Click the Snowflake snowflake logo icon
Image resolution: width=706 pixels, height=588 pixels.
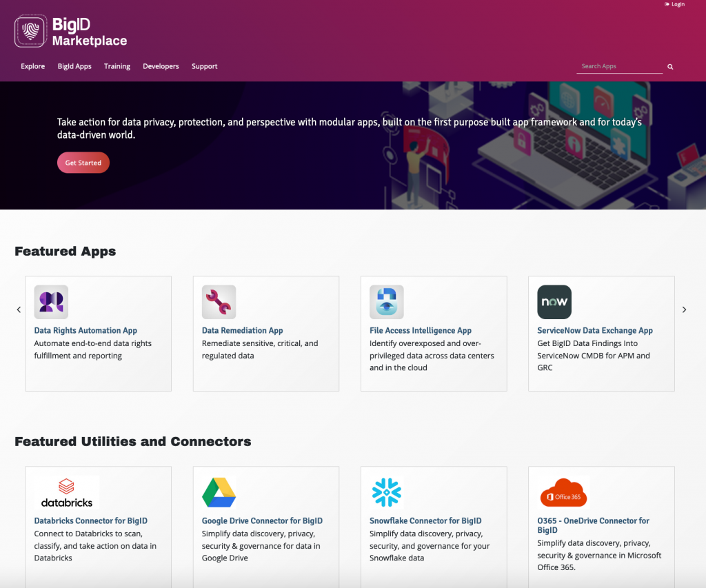[x=386, y=491]
